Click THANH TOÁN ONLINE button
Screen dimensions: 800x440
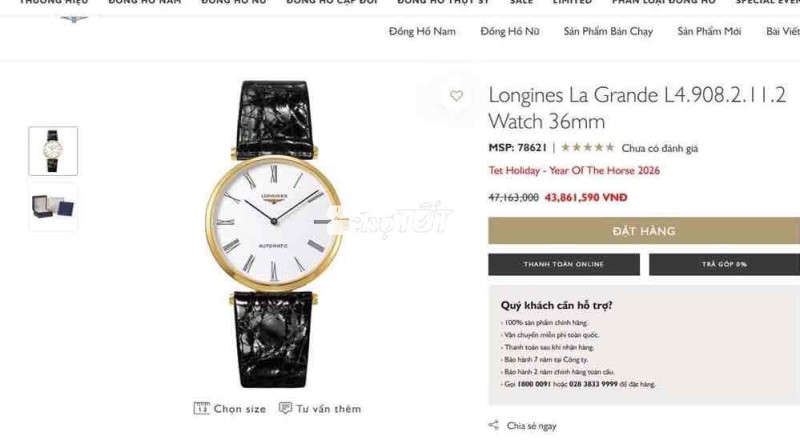click(564, 264)
